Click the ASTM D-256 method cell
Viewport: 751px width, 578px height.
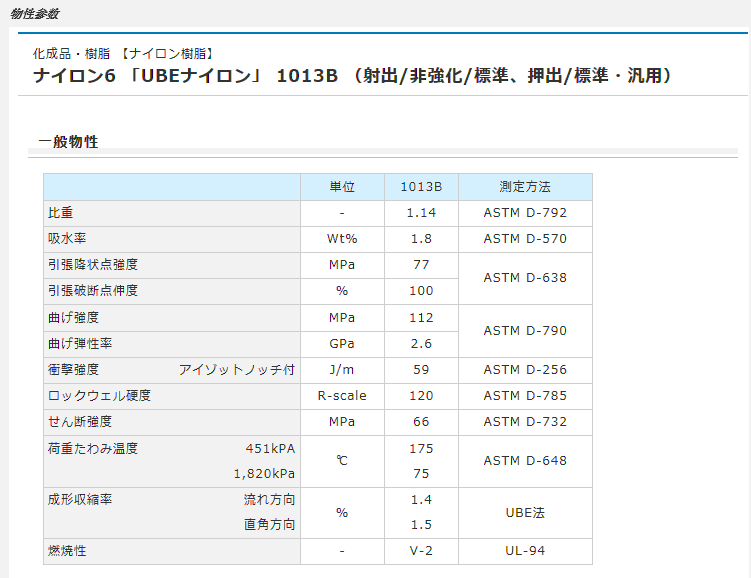point(525,369)
